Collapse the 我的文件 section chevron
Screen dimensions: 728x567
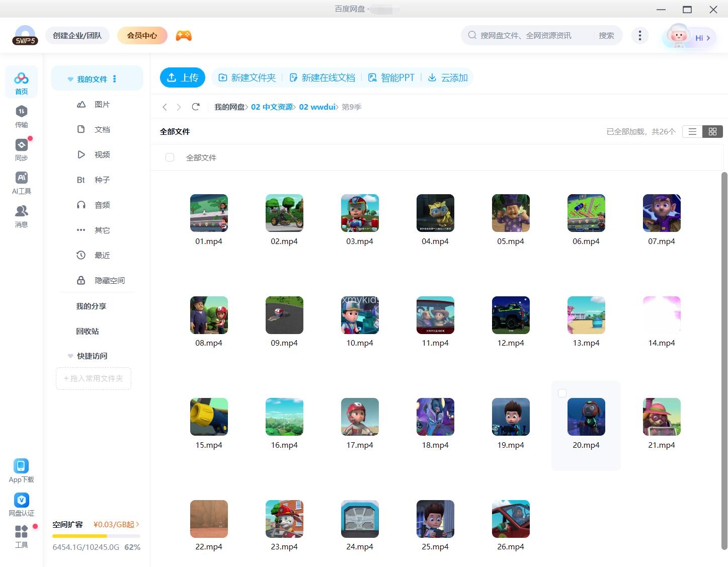[x=70, y=78]
